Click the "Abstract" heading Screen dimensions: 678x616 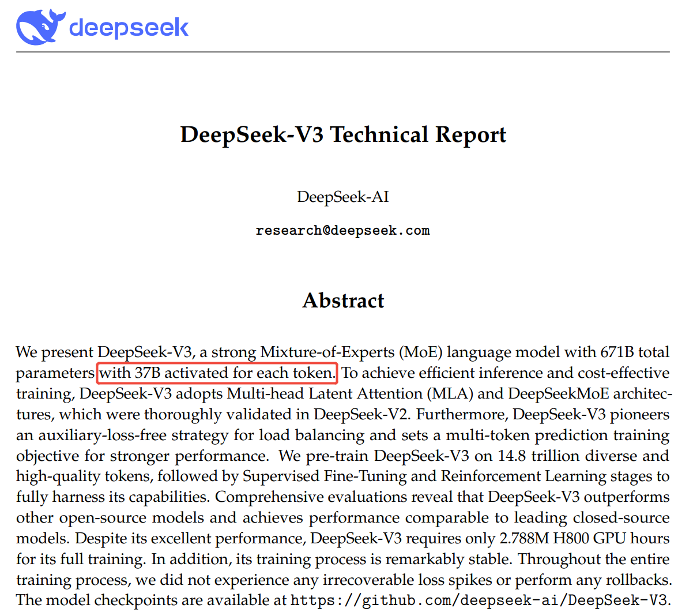point(343,300)
